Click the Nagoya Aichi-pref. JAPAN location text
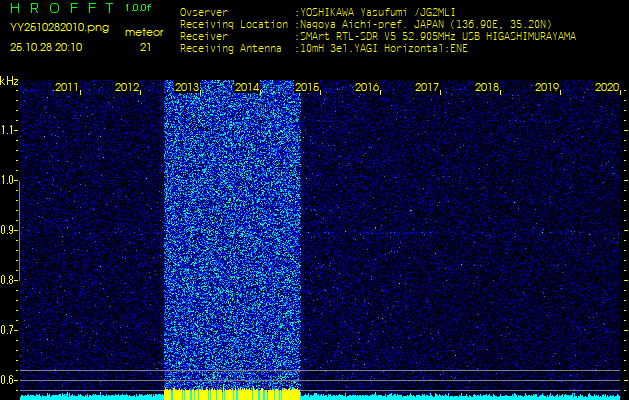 click(x=426, y=25)
